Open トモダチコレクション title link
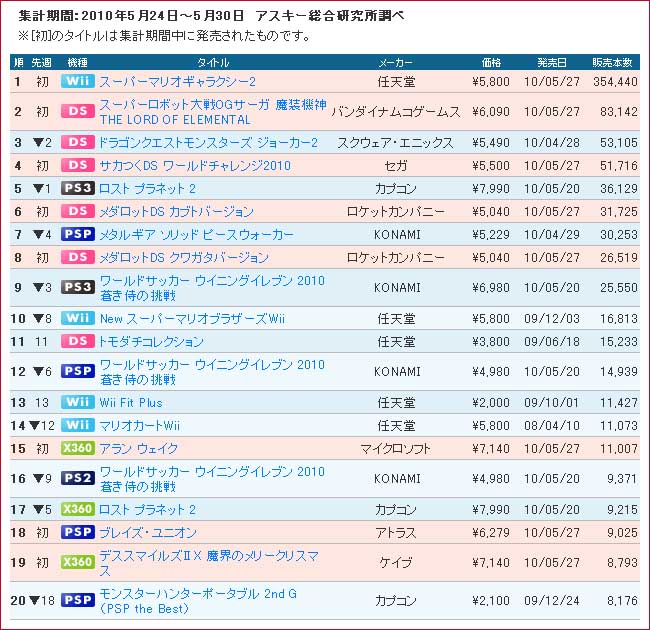This screenshot has height=630, width=650. (151, 342)
